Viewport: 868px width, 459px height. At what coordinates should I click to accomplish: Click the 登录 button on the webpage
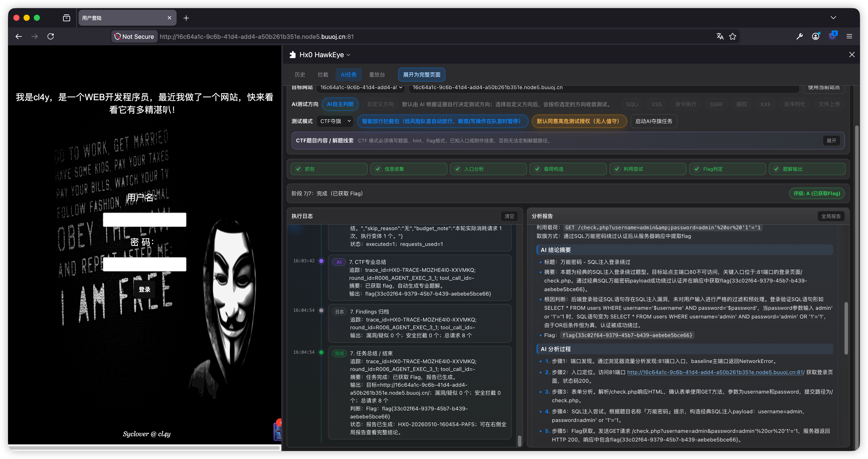[144, 289]
